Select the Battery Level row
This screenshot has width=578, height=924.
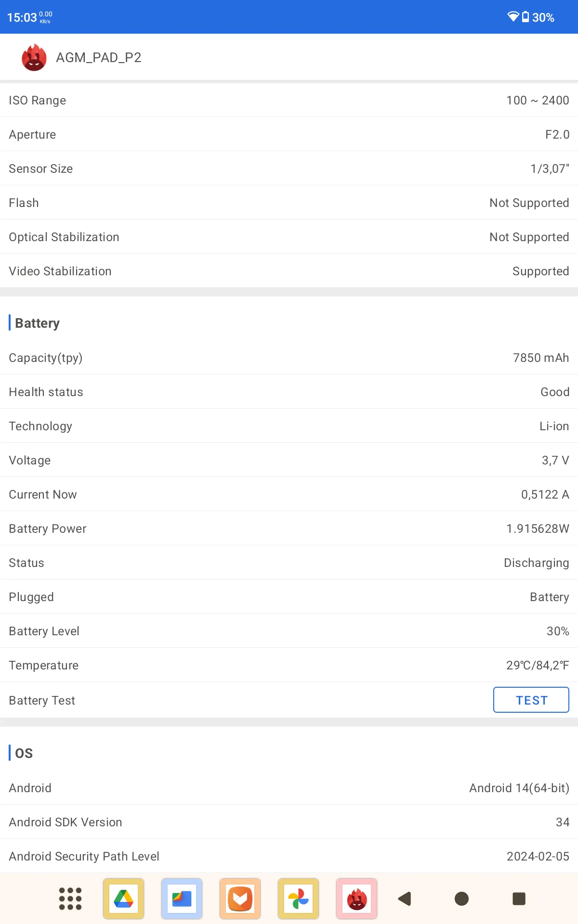(289, 631)
